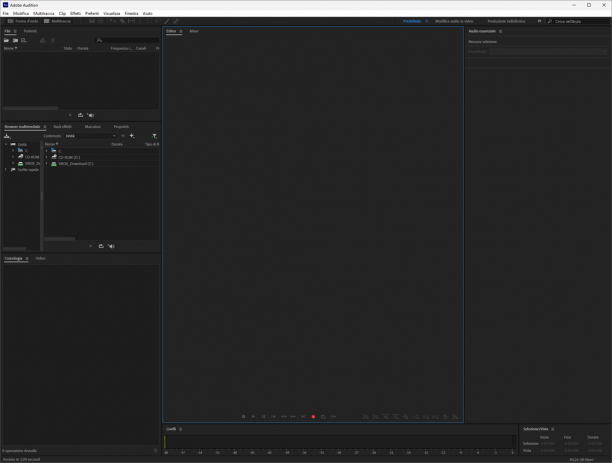Click the Stop transport button
Screen dimensions: 612x463
coord(244,417)
